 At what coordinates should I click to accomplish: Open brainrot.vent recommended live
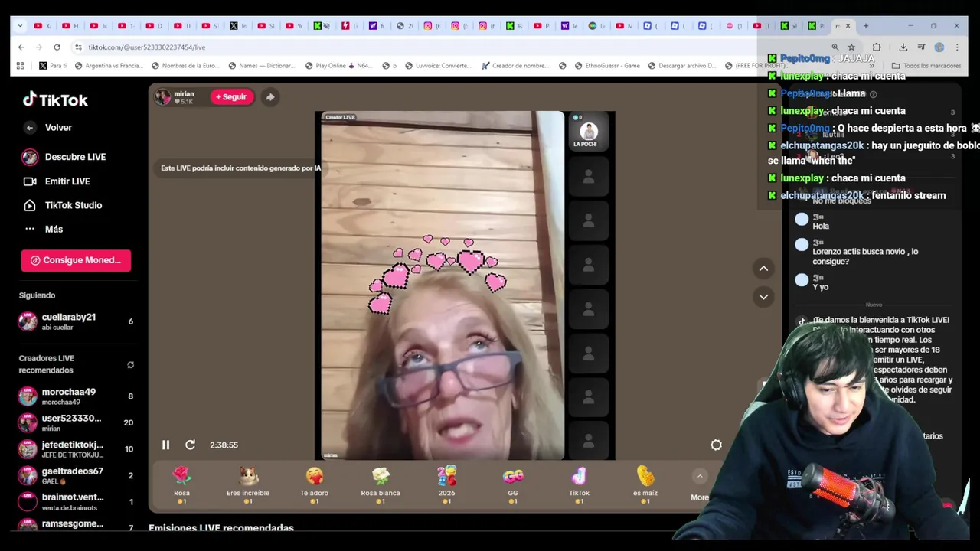(75, 501)
